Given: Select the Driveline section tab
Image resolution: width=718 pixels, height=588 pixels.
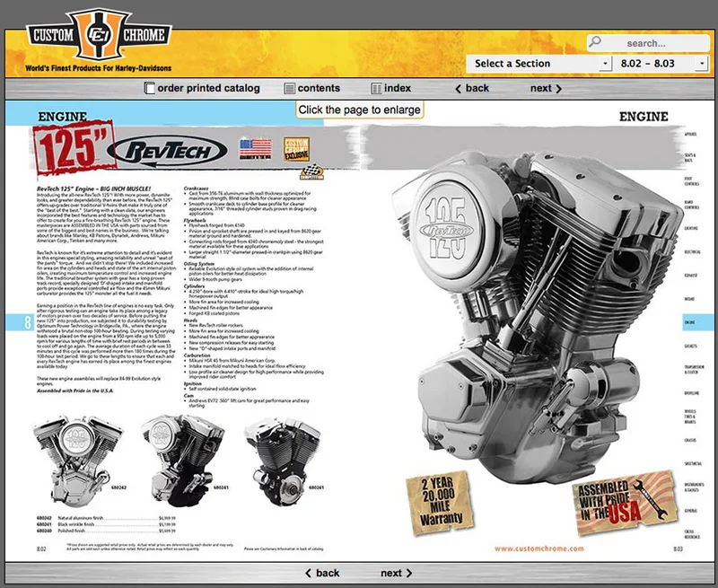Looking at the screenshot, I should click(691, 393).
